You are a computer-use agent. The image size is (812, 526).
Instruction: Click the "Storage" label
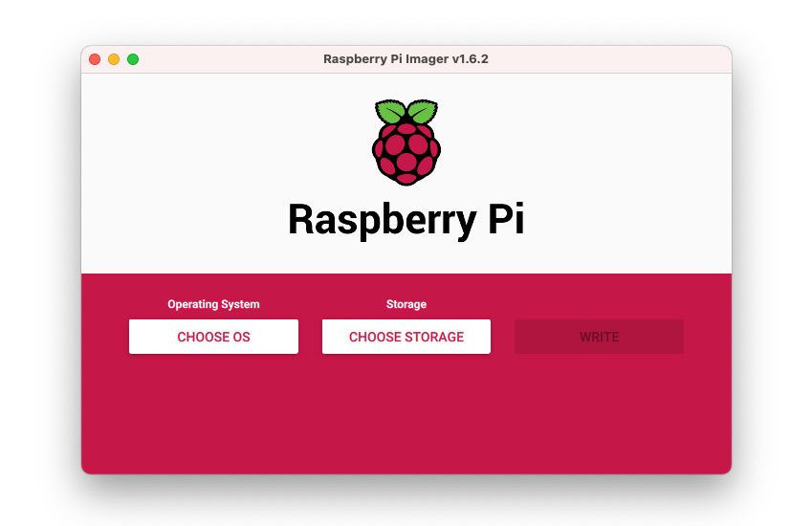[x=406, y=304]
